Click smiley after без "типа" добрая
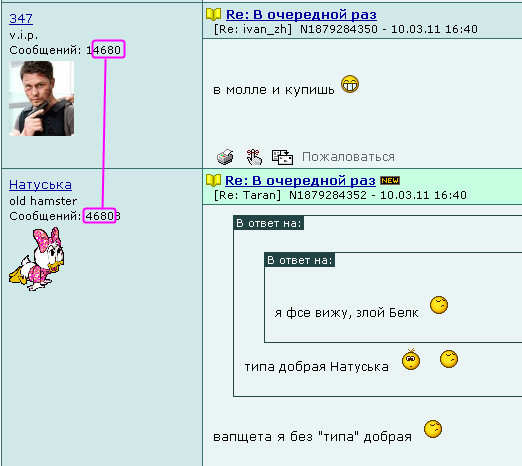Viewport: 522px width, 466px height. [433, 429]
